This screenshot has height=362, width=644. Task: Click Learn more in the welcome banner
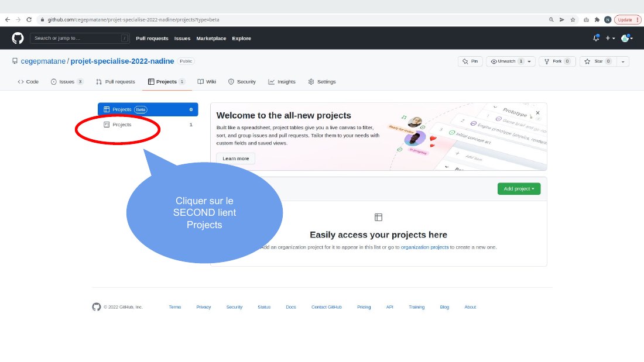pos(236,158)
